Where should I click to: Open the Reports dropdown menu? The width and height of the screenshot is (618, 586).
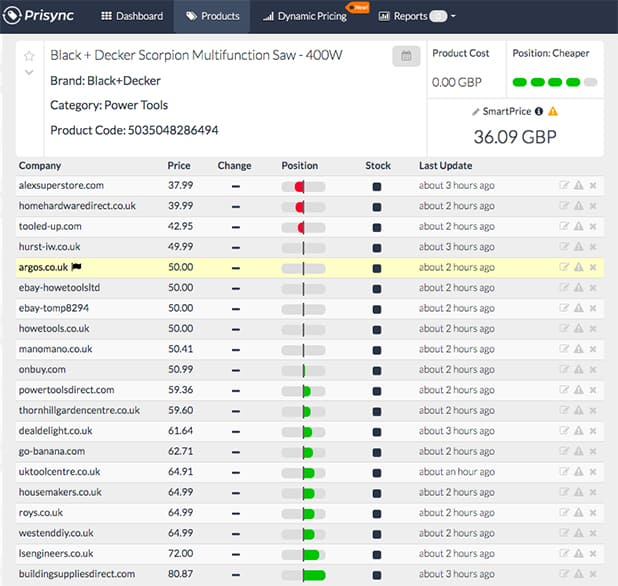click(414, 16)
